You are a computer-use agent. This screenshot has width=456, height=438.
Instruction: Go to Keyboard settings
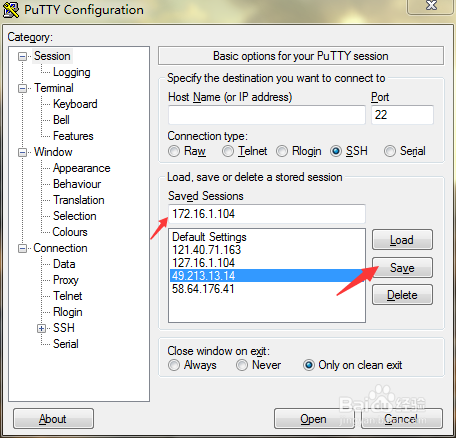(x=75, y=104)
